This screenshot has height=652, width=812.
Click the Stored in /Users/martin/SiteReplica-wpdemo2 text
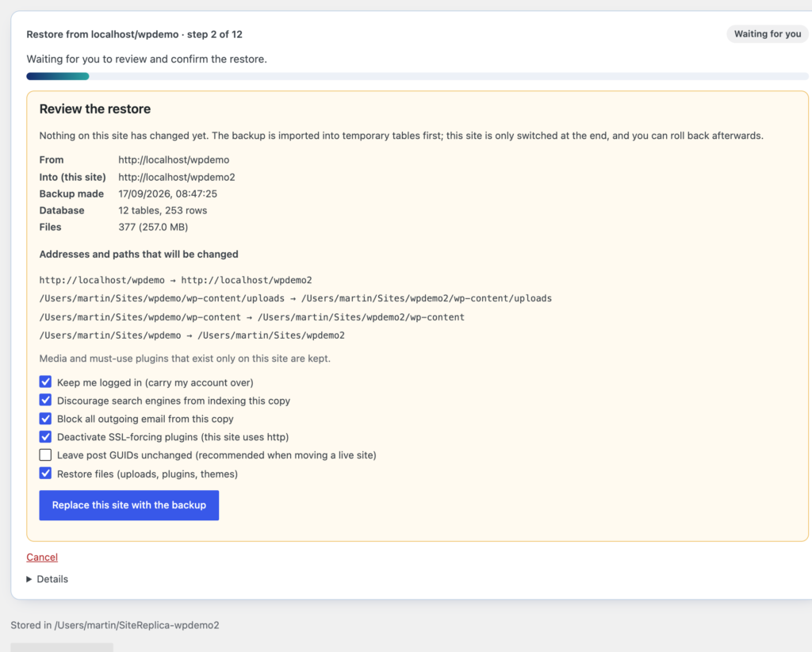coord(115,625)
